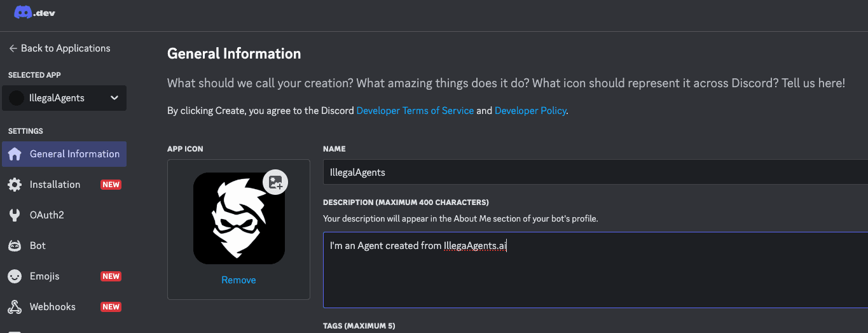Click the smiley icon beside Emojis
The height and width of the screenshot is (333, 868).
tap(15, 276)
